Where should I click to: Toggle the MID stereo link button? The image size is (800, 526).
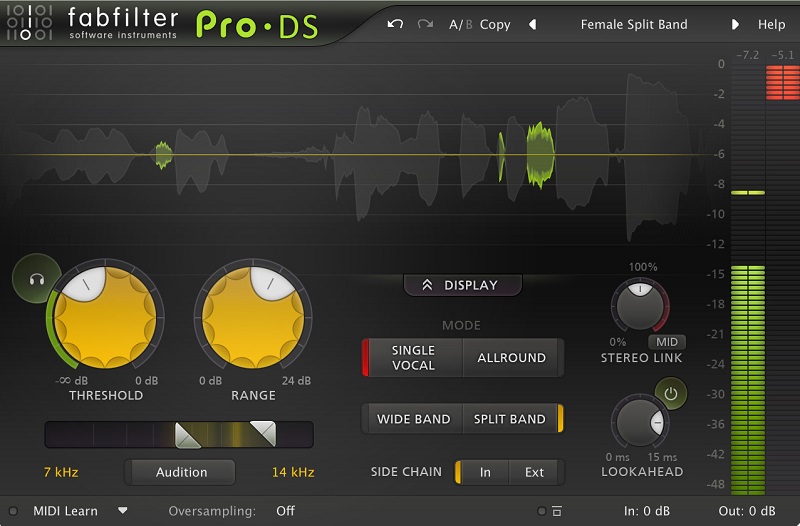(x=666, y=342)
